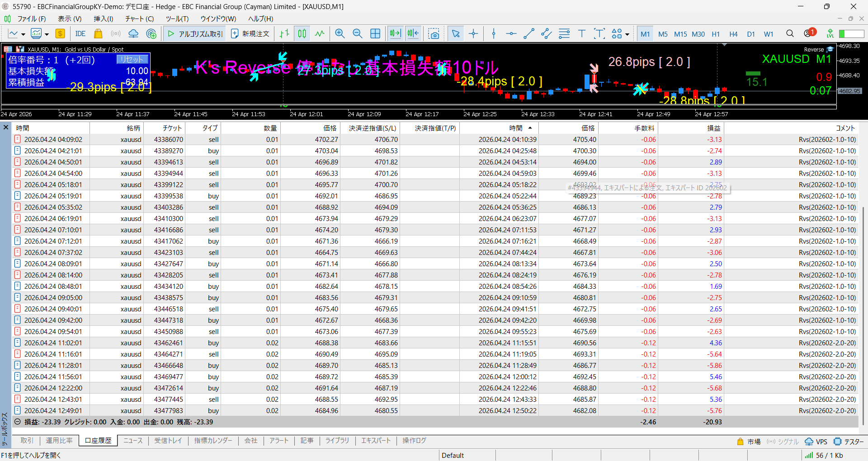
Task: Select the crosshair cursor tool
Action: (473, 34)
